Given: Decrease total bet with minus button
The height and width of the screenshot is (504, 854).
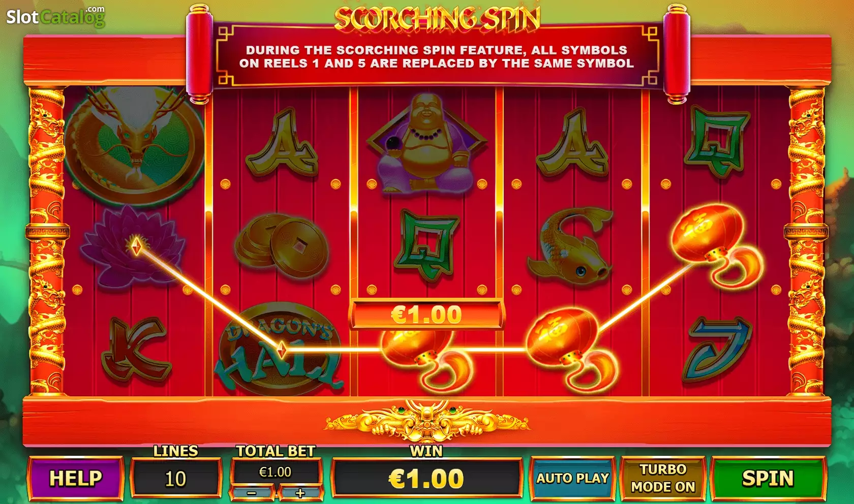Looking at the screenshot, I should (252, 493).
